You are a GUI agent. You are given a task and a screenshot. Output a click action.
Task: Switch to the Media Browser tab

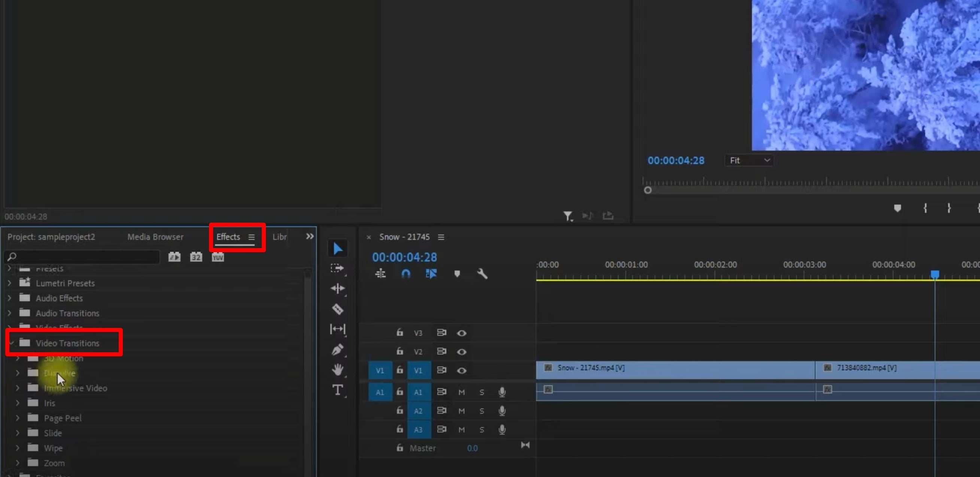pos(155,237)
